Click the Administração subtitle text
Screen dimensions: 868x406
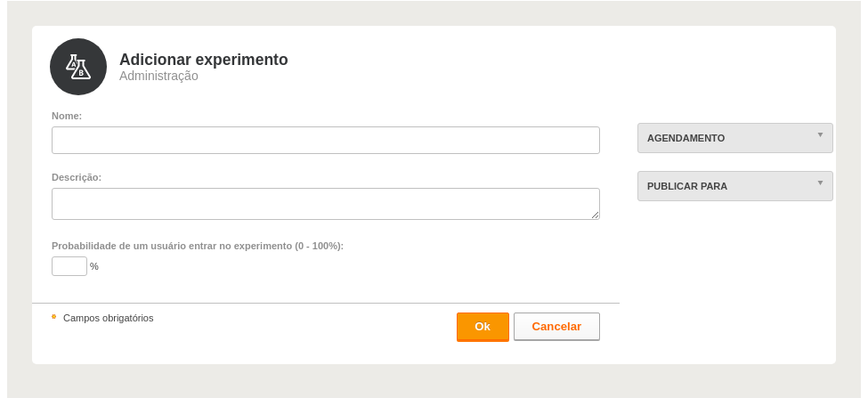click(x=158, y=76)
